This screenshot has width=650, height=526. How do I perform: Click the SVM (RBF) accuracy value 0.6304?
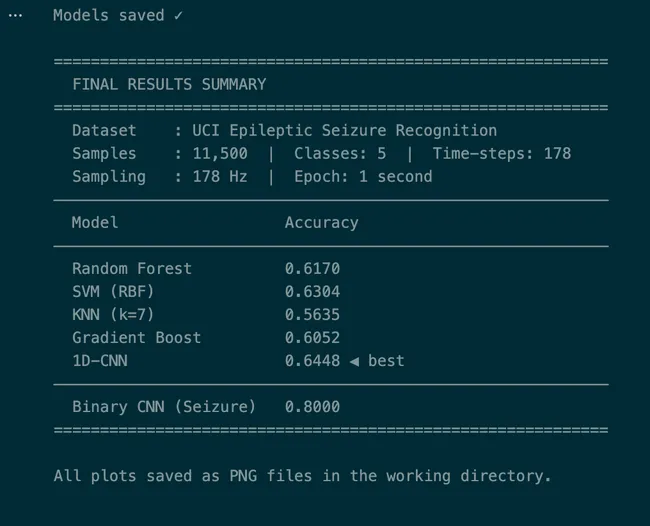point(312,292)
